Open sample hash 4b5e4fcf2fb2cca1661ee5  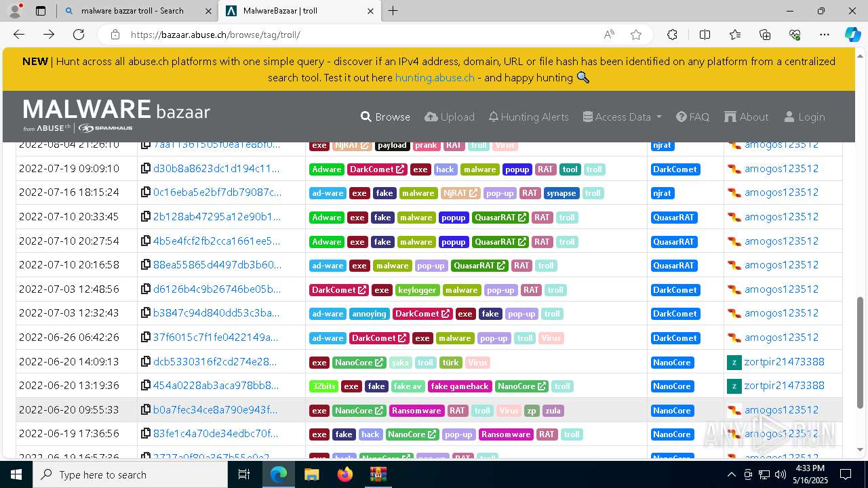coord(216,241)
